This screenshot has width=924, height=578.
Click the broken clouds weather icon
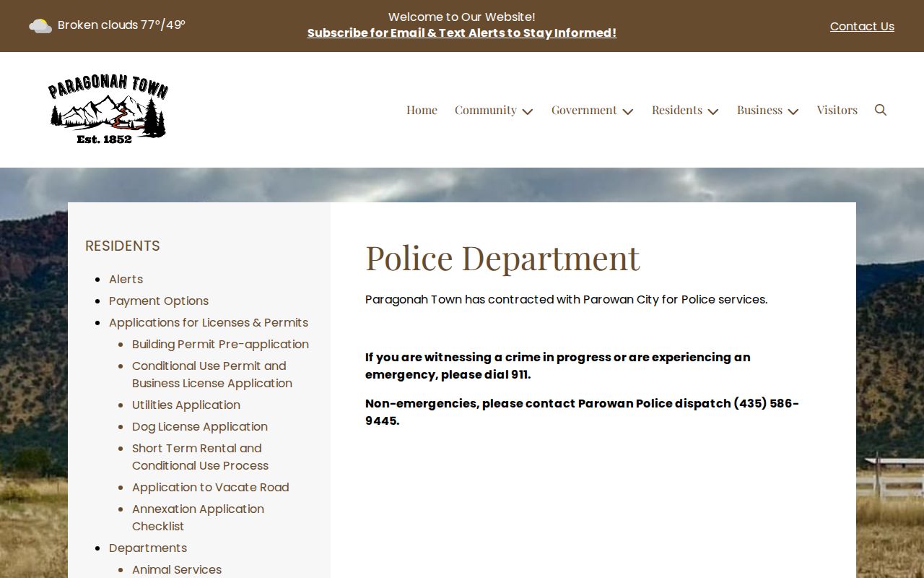(x=40, y=26)
